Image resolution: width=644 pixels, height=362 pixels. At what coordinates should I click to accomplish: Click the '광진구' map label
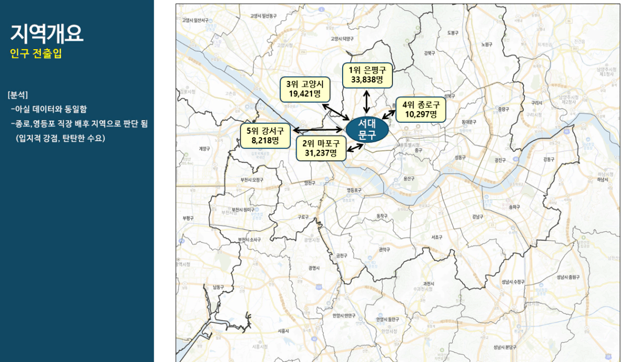500,159
